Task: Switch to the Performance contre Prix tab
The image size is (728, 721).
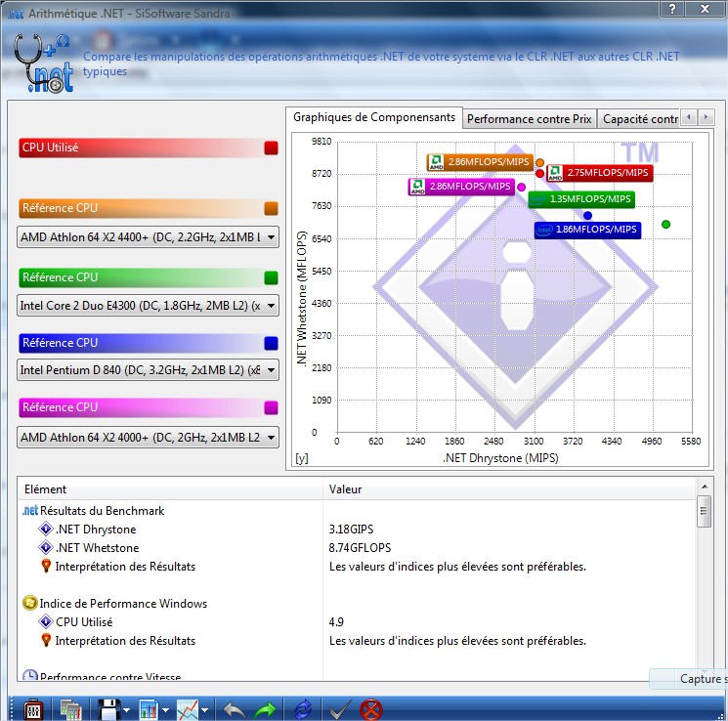Action: (x=530, y=119)
